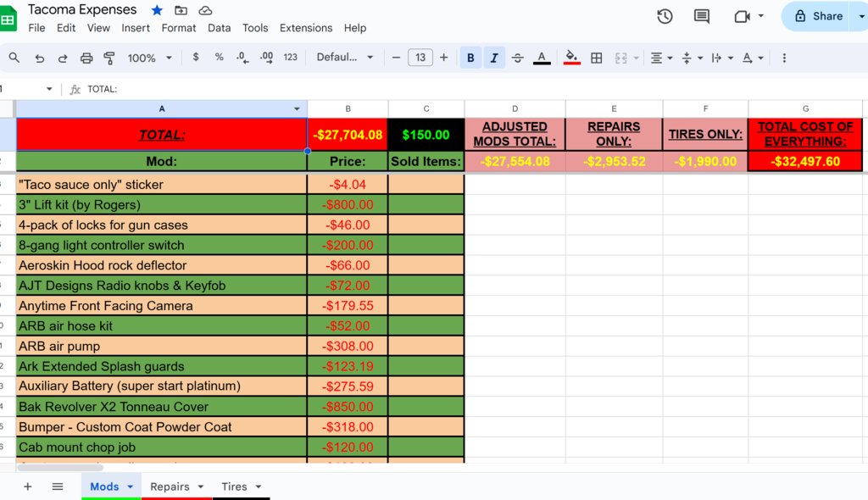868x500 pixels.
Task: Show more toolbar options
Action: [x=784, y=58]
